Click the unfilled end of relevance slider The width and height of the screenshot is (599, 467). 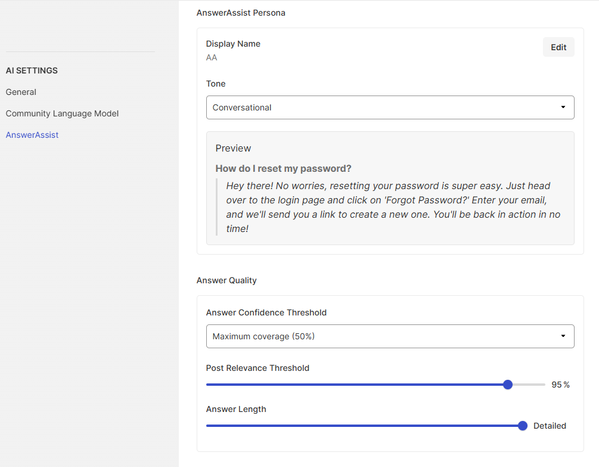click(529, 384)
